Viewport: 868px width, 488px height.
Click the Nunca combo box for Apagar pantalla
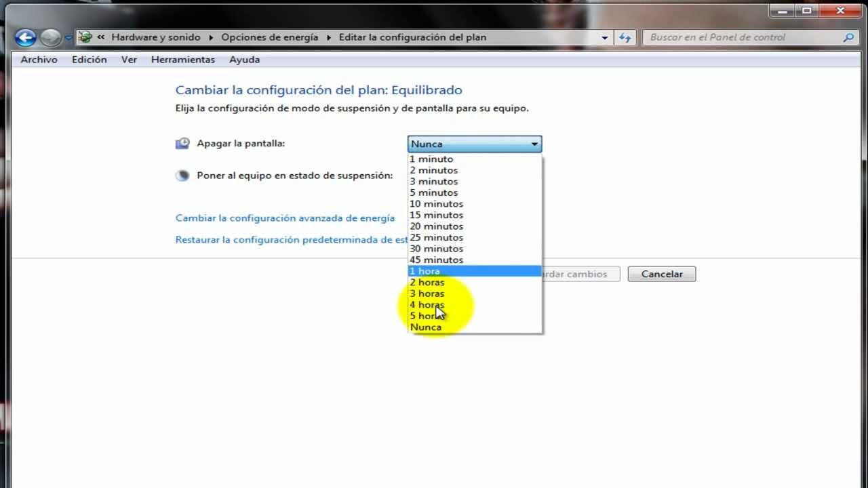coord(475,144)
